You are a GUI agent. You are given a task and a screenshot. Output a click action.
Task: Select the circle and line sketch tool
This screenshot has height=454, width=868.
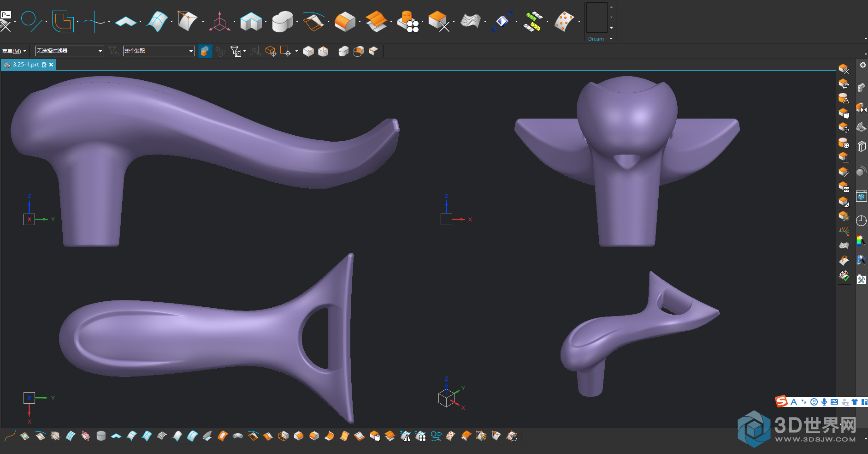point(31,21)
